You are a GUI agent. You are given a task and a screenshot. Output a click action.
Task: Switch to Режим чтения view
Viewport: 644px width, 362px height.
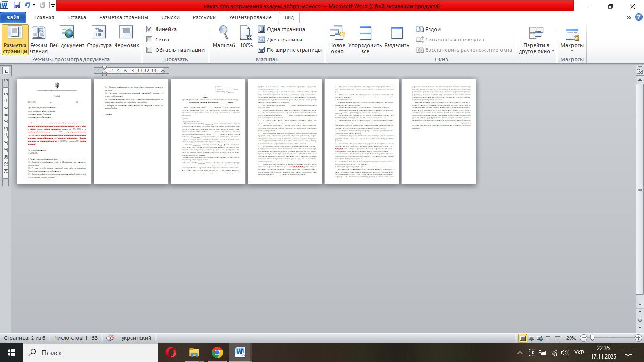point(39,40)
